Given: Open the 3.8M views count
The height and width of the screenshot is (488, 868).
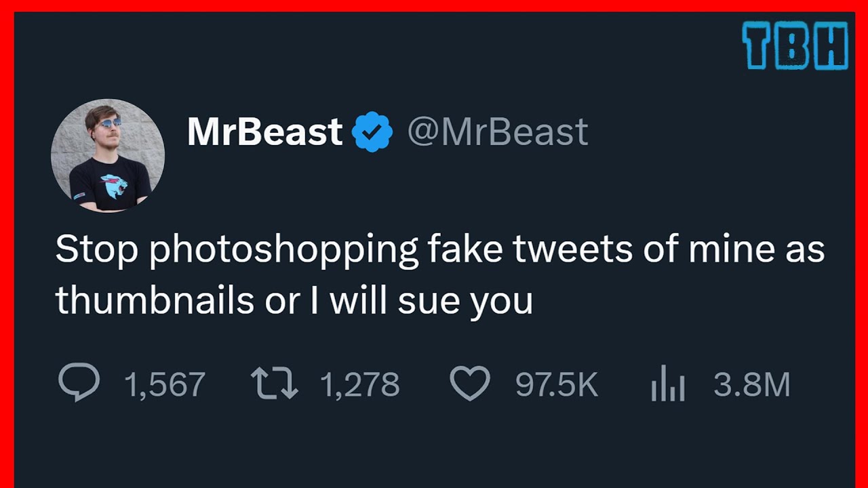Looking at the screenshot, I should click(752, 385).
